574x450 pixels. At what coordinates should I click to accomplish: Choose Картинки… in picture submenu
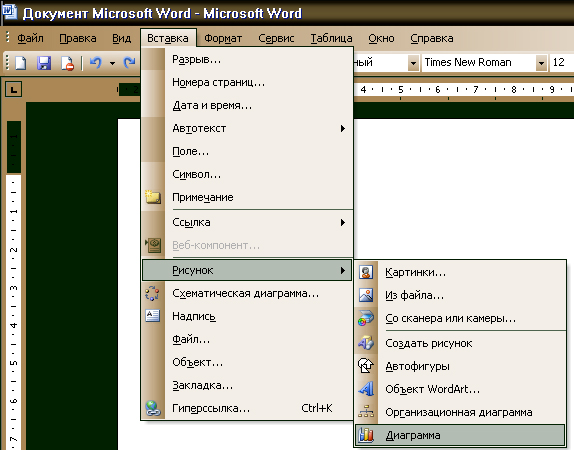coord(460,272)
